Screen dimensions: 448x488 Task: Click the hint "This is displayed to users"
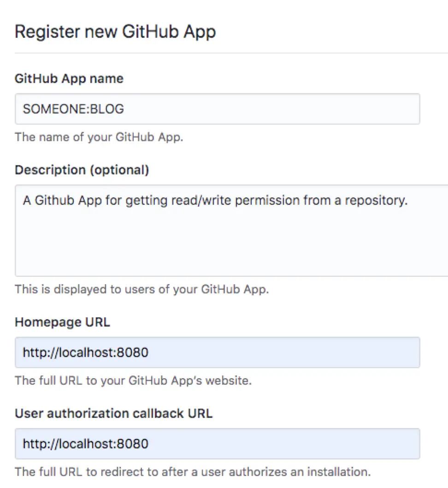[x=141, y=290]
